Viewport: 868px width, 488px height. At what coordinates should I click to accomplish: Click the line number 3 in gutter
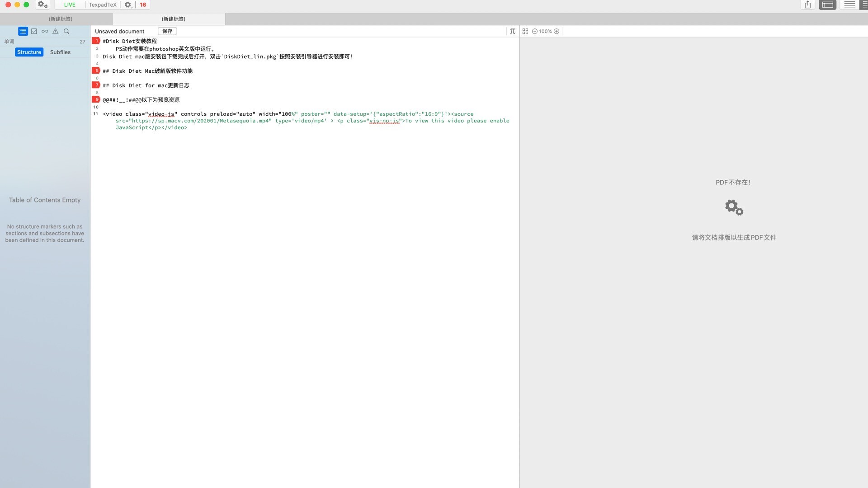(97, 56)
